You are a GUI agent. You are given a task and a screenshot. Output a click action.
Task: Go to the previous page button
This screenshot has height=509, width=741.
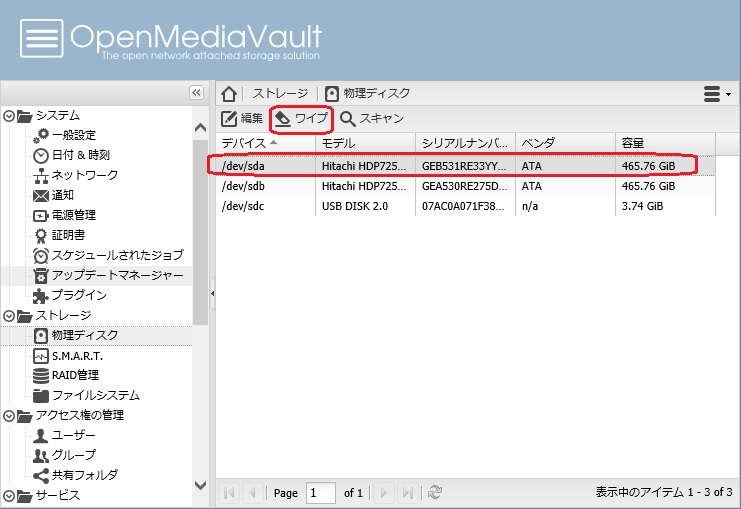253,493
